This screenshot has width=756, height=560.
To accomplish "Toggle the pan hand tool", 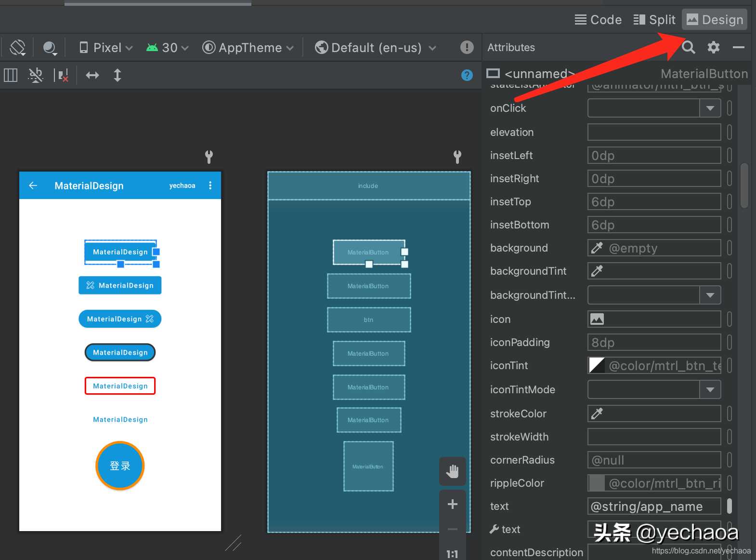I will pyautogui.click(x=452, y=471).
